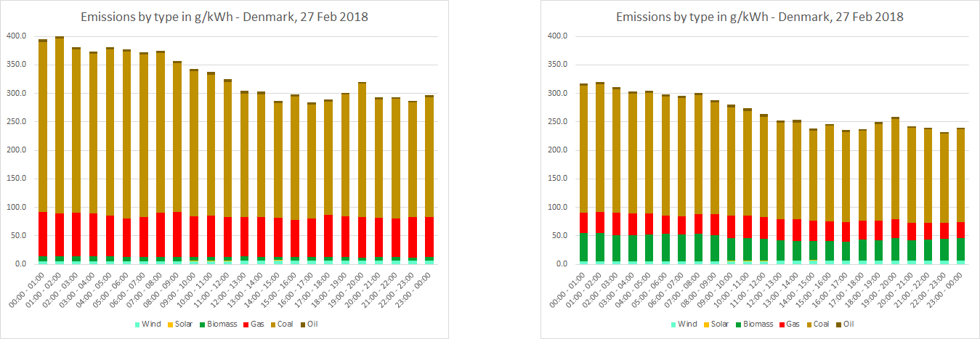Select coal segment of 12:00 - 13:00 bar, left chart
The height and width of the screenshot is (339, 980).
tap(245, 155)
